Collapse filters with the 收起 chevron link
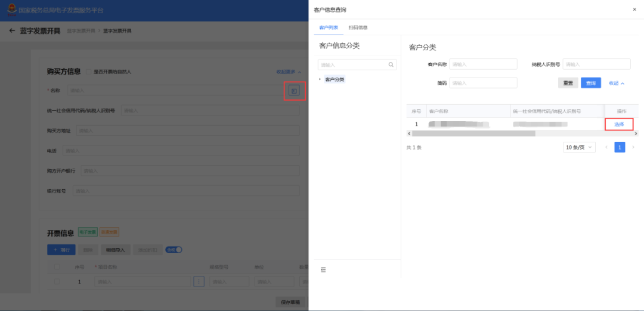Image resolution: width=644 pixels, height=311 pixels. [x=617, y=83]
